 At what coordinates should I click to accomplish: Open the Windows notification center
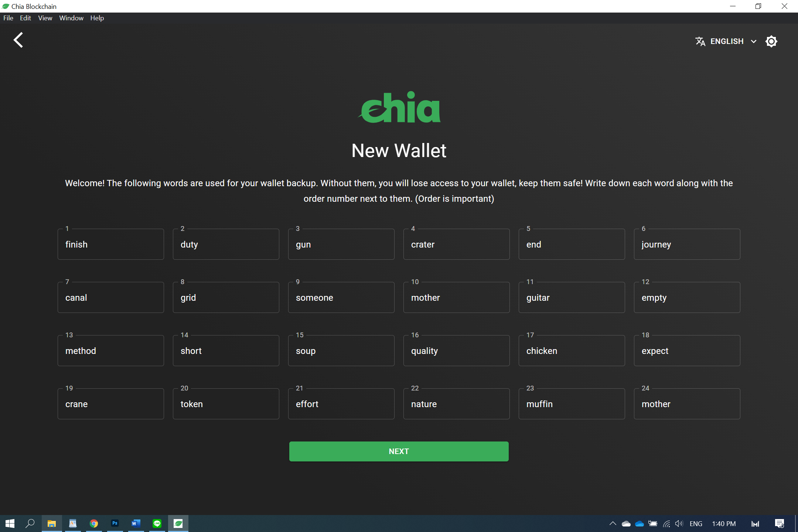(x=780, y=524)
